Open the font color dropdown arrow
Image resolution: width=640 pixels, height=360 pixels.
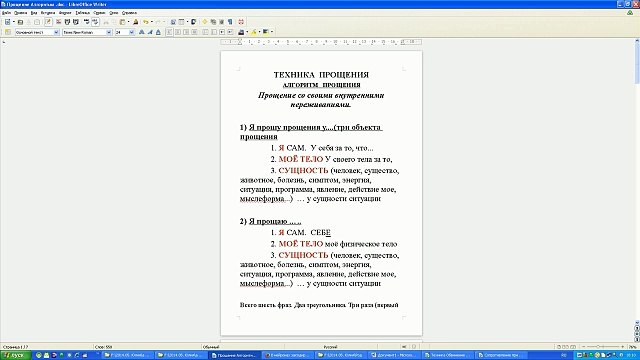point(247,32)
